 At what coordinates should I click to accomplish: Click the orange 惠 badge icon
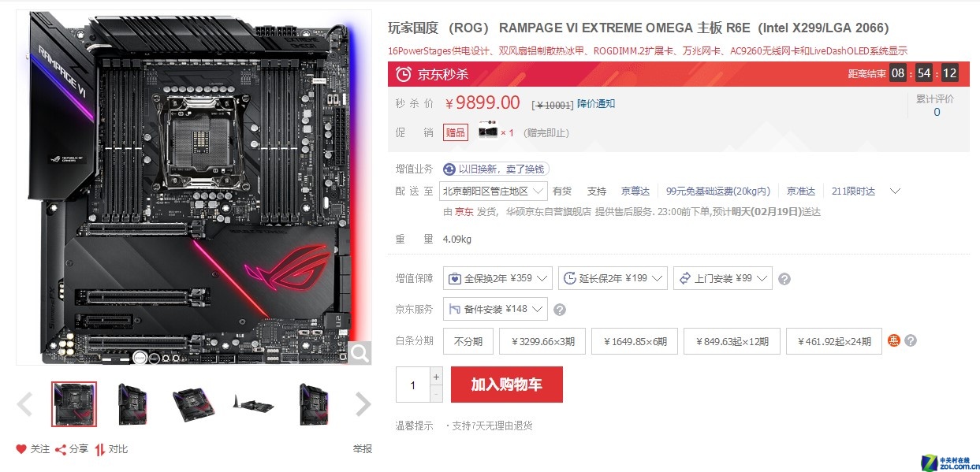894,341
